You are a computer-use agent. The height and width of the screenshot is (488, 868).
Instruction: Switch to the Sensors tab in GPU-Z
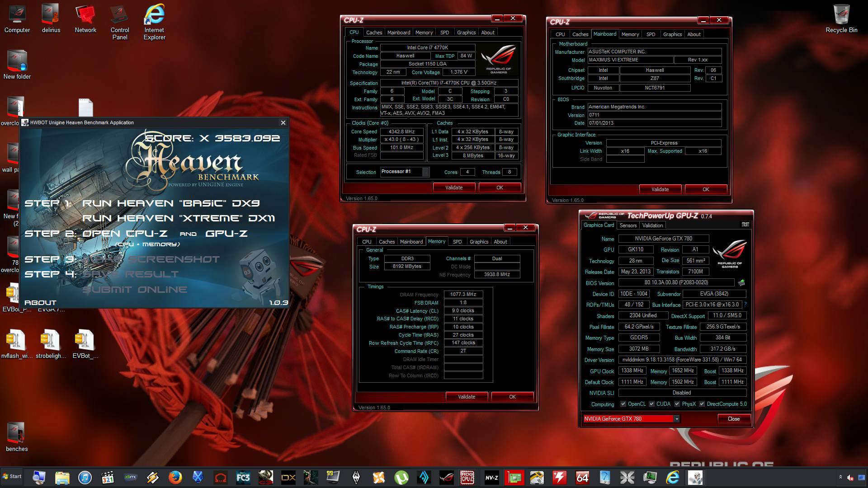(x=628, y=225)
